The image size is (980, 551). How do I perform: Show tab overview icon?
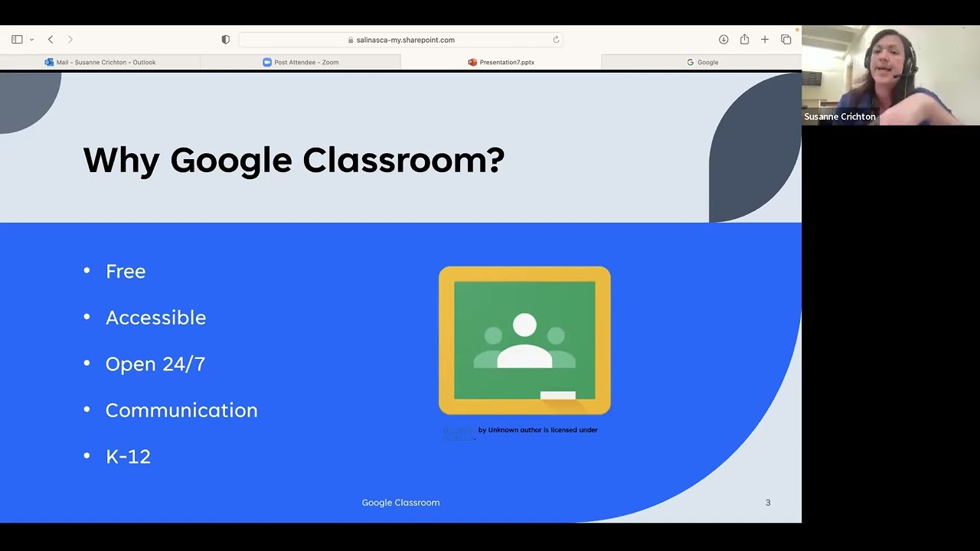pos(786,39)
